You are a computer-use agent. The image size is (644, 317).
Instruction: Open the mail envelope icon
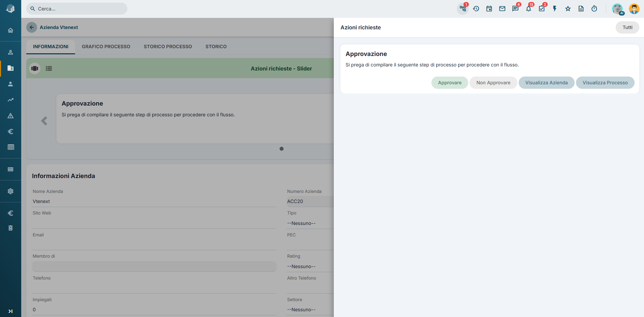point(502,9)
